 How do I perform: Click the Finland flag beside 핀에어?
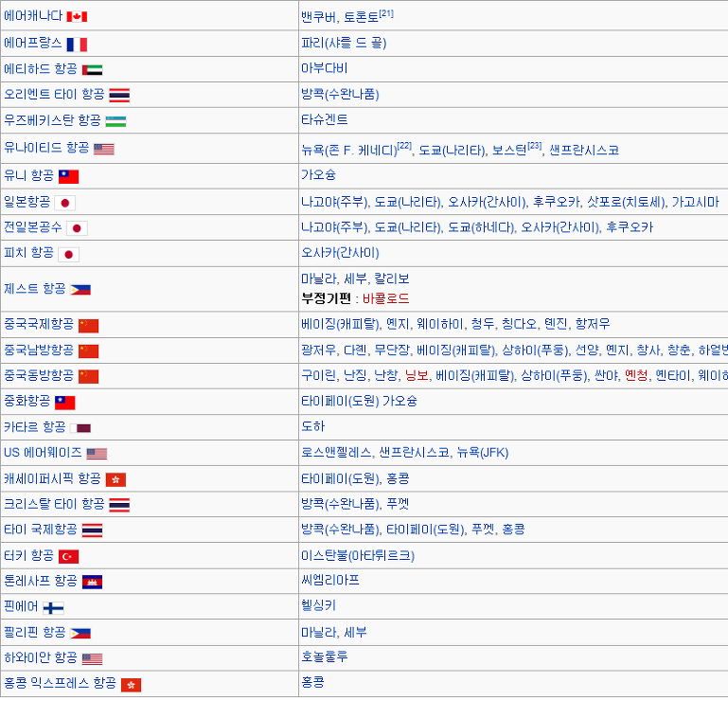(x=53, y=607)
